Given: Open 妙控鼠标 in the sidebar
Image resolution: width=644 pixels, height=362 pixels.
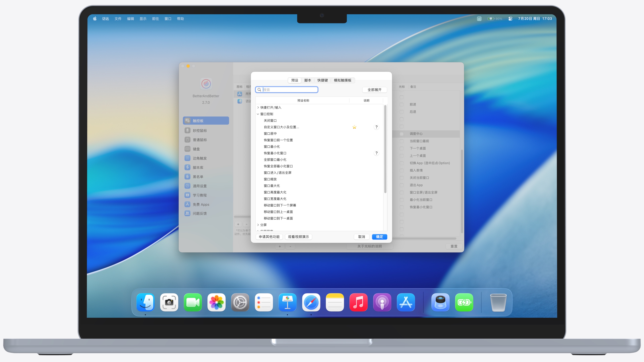Looking at the screenshot, I should coord(200,131).
